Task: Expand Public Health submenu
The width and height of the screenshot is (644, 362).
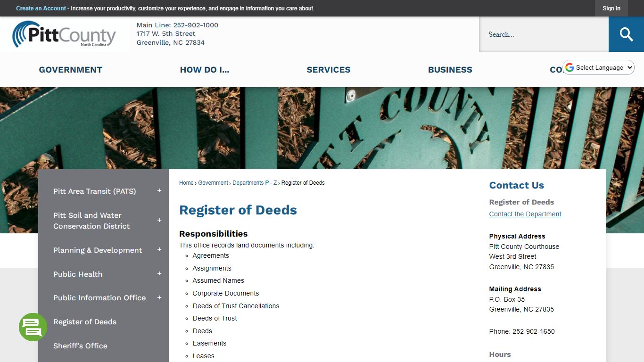Action: click(x=159, y=274)
